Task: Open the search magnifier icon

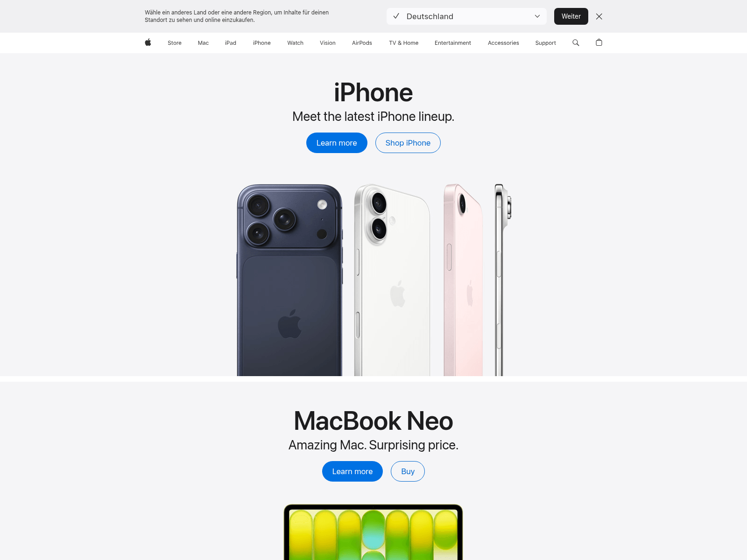Action: 576,42
